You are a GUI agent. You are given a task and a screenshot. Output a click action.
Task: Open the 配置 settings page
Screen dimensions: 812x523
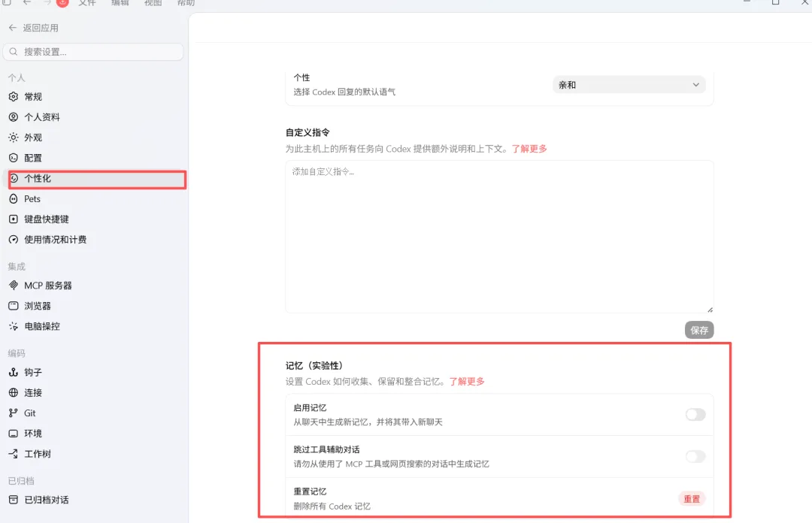click(94, 158)
